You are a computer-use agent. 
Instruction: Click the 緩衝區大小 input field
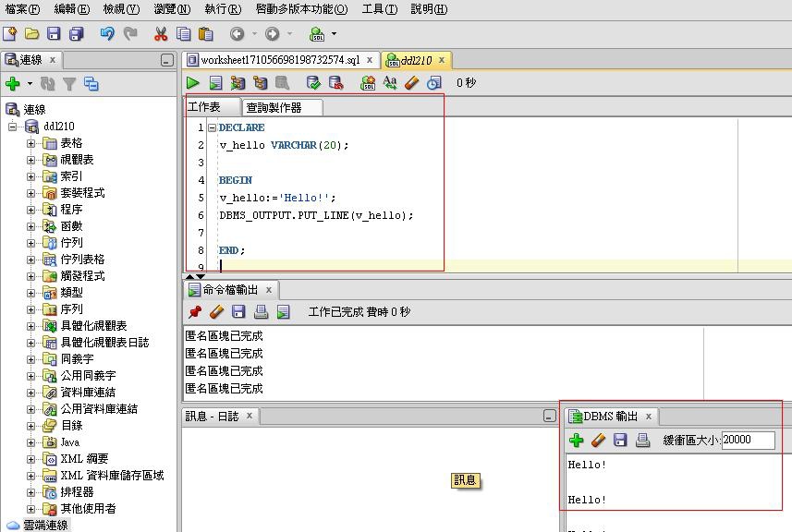click(x=748, y=440)
